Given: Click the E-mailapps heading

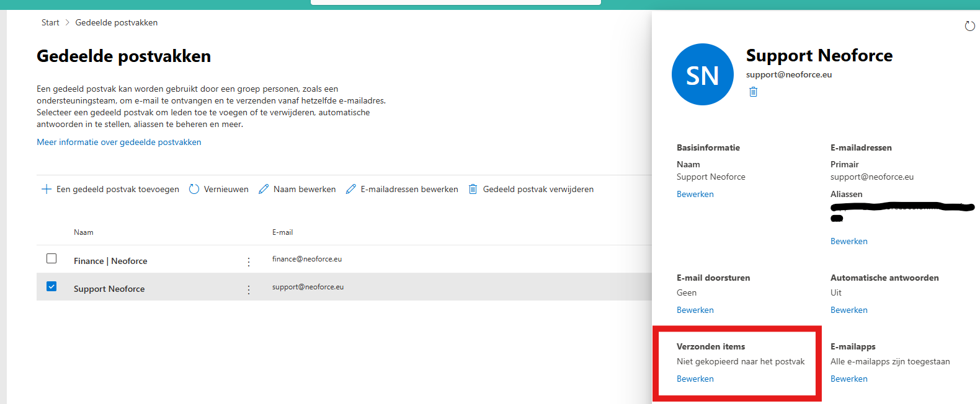Looking at the screenshot, I should [853, 346].
